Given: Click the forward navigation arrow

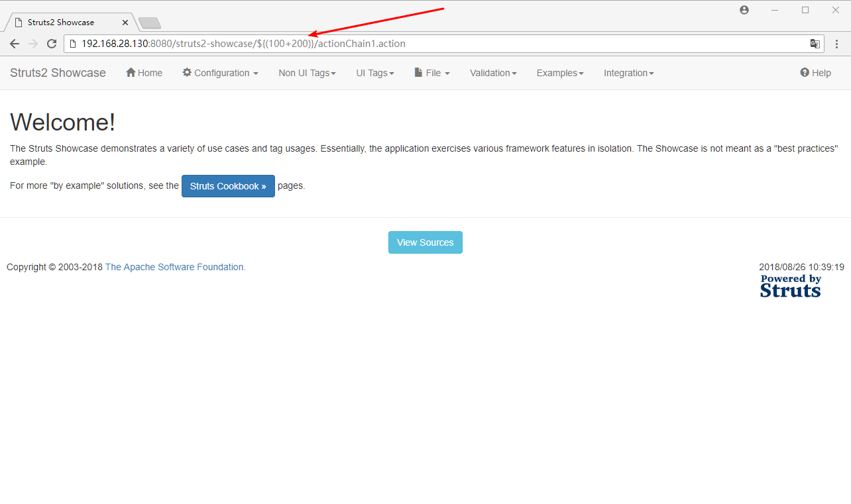Looking at the screenshot, I should point(33,44).
